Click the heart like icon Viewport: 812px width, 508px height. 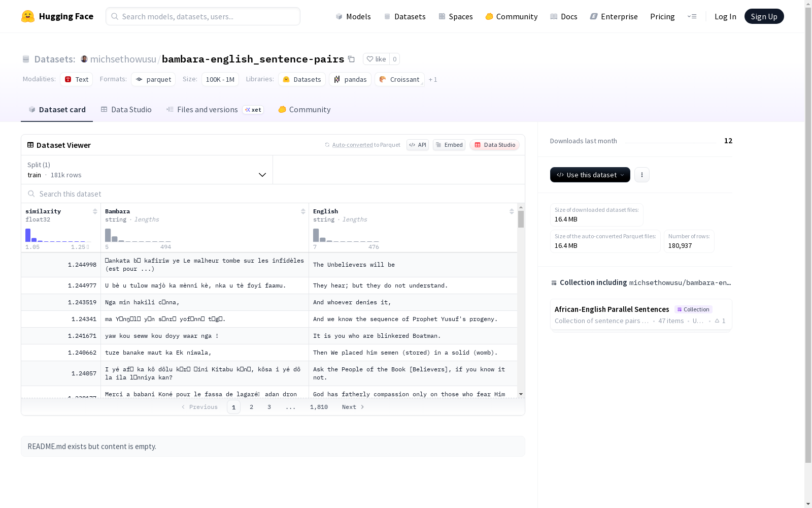(370, 59)
